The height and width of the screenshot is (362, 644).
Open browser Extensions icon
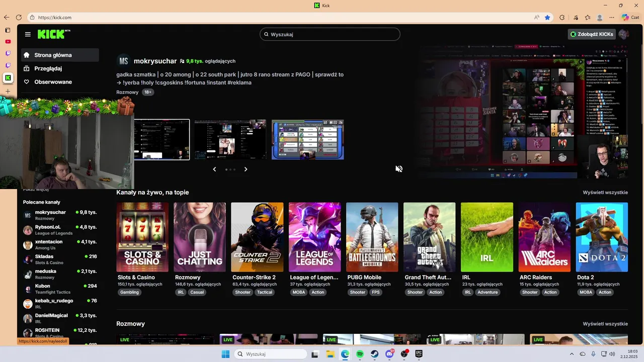pos(562,18)
